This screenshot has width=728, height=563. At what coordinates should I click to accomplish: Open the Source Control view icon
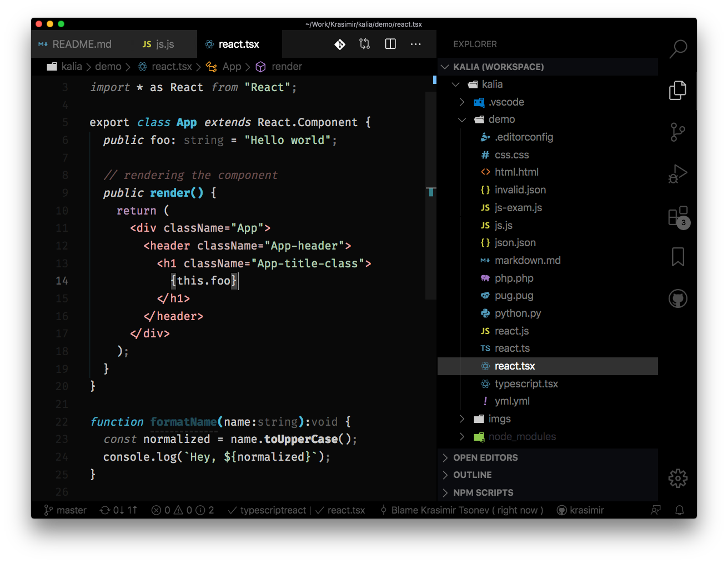pos(677,132)
